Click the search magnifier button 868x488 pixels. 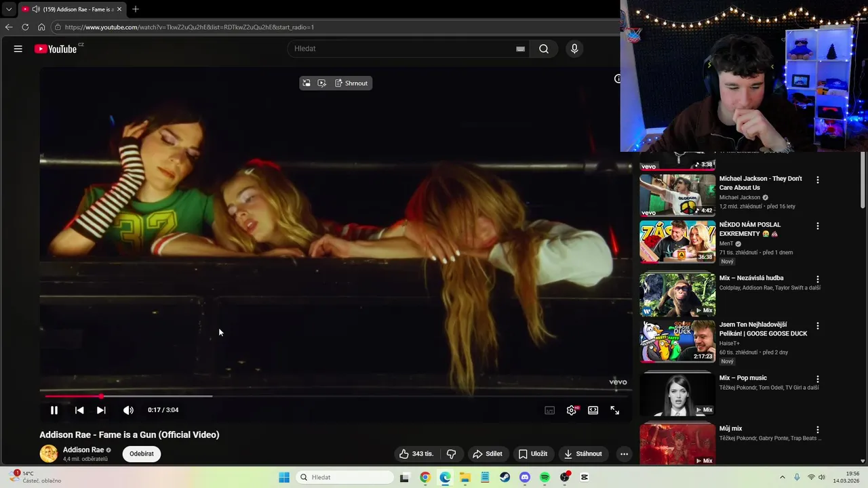(x=544, y=49)
